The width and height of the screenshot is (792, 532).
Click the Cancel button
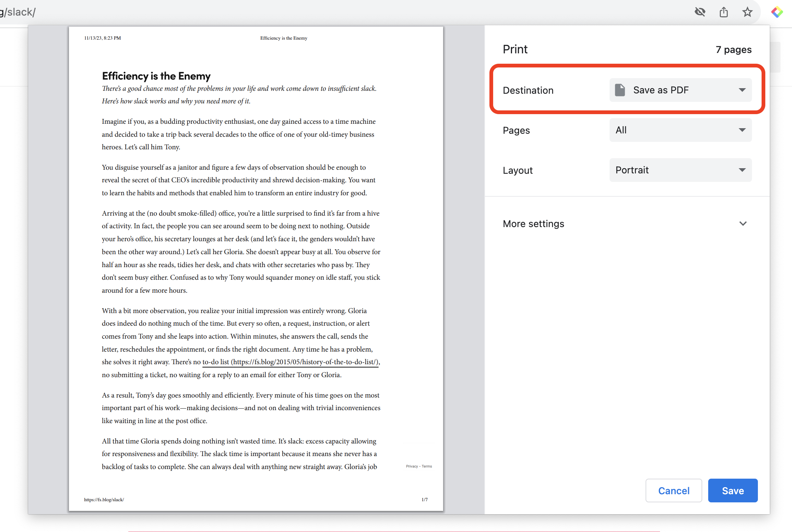pyautogui.click(x=674, y=491)
